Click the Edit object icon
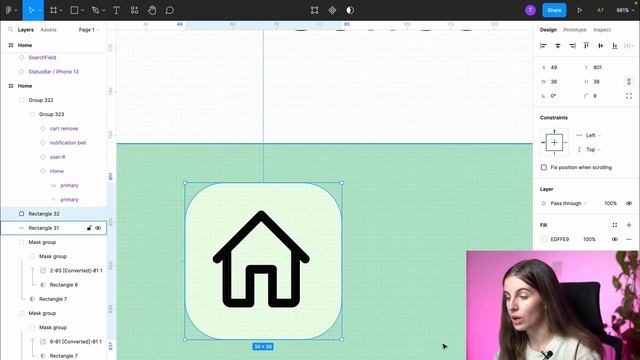Screen dimensions: 640x360 [314, 10]
